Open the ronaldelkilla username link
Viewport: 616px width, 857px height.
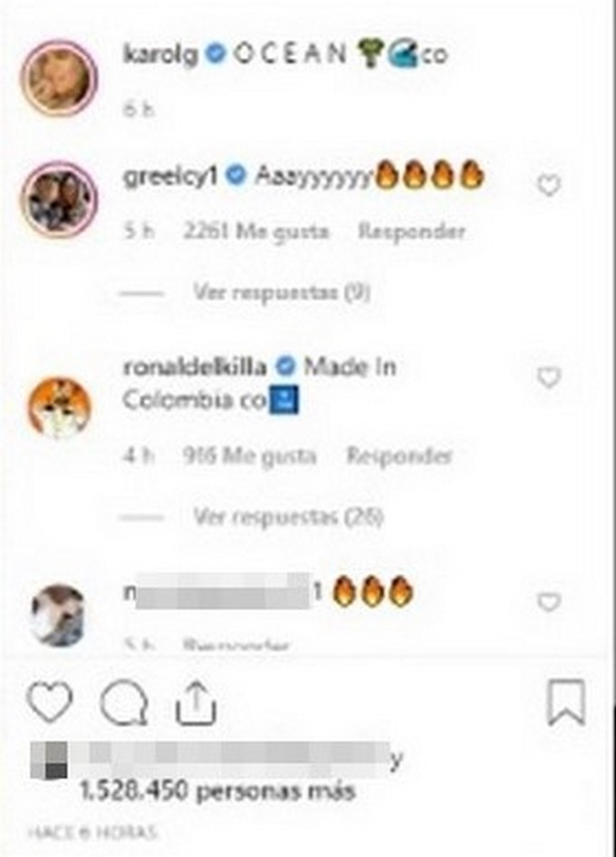tap(195, 367)
